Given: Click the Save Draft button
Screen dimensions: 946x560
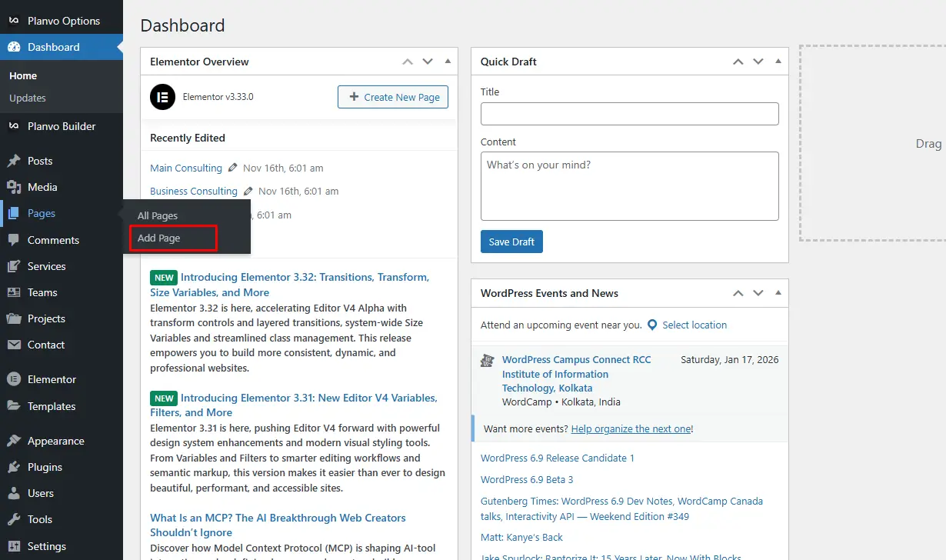Looking at the screenshot, I should click(x=511, y=242).
